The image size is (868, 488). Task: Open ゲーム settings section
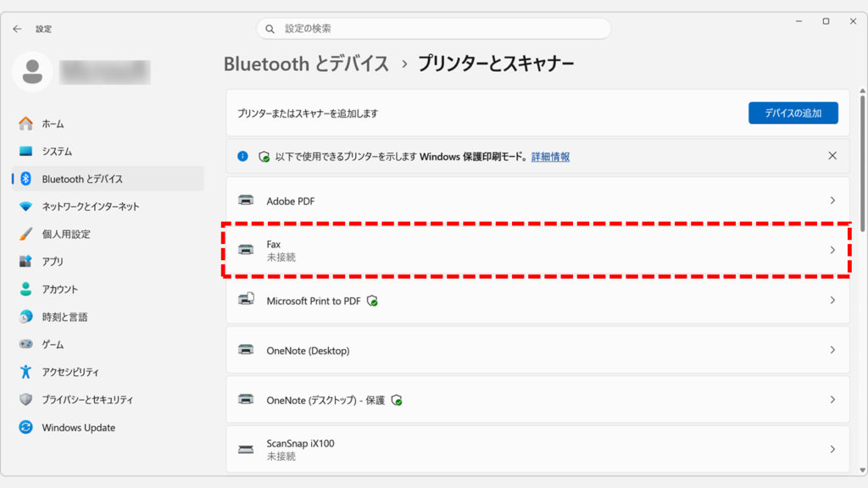click(108, 344)
